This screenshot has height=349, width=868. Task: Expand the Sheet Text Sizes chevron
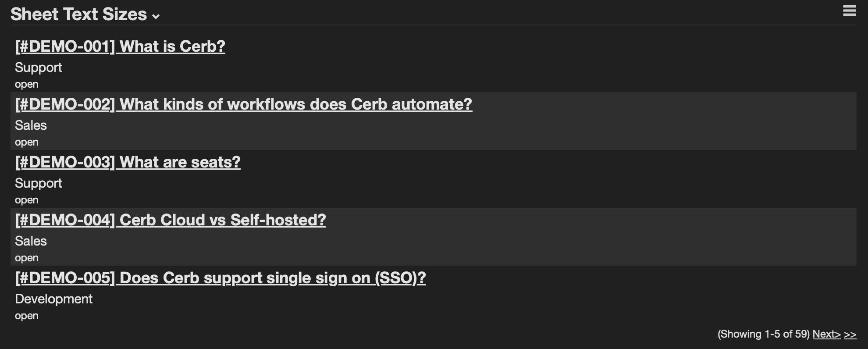tap(156, 17)
